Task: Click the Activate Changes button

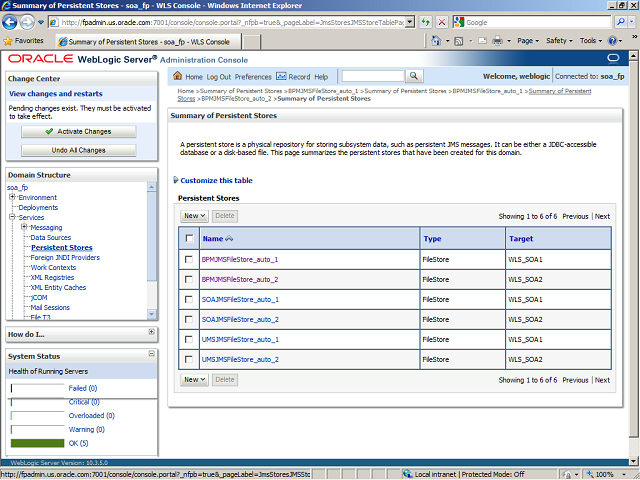Action: [78, 131]
